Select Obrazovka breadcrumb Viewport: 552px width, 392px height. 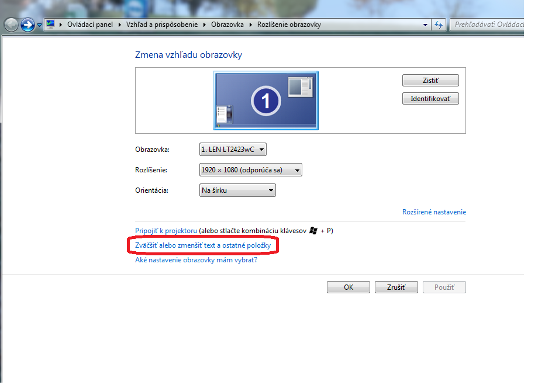coord(227,25)
